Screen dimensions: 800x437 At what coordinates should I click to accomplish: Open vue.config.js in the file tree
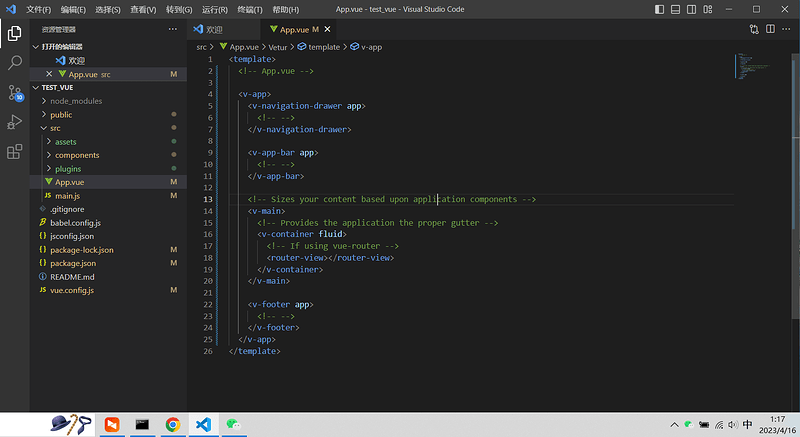(x=72, y=290)
